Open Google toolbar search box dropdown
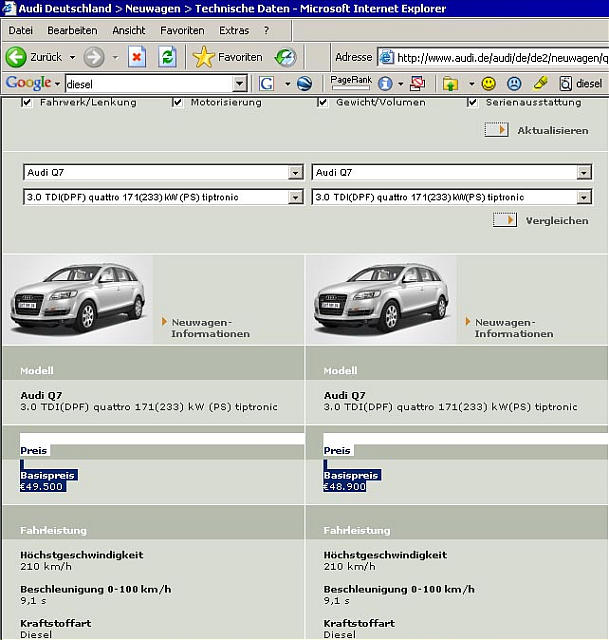This screenshot has width=609, height=640. click(240, 84)
